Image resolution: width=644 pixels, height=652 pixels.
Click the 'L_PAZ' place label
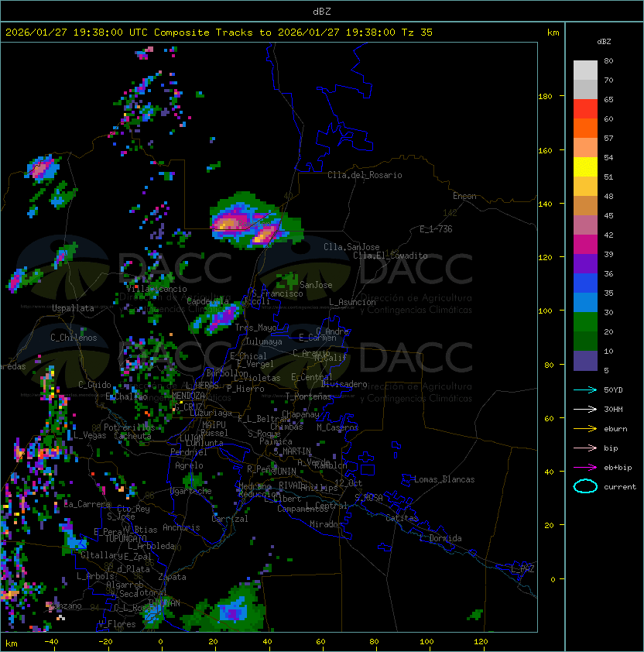(x=522, y=569)
